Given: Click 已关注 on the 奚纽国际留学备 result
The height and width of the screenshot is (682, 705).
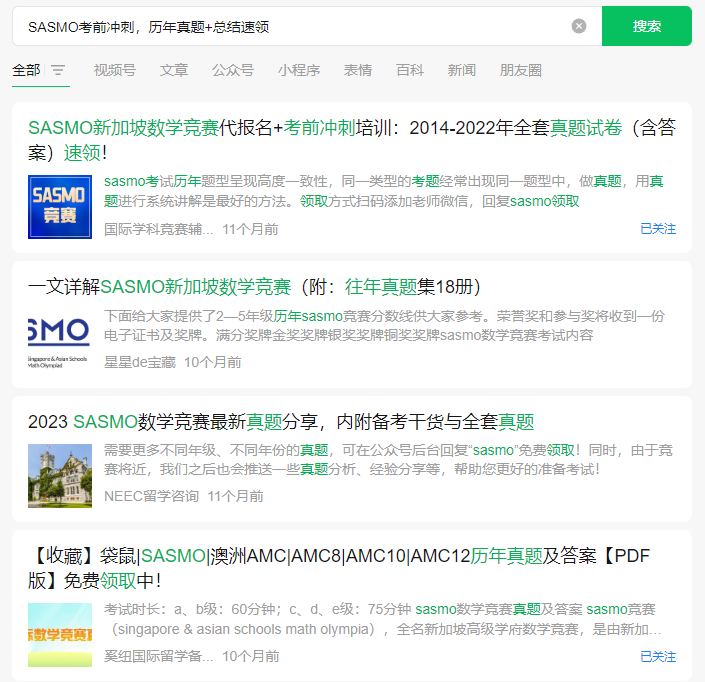Looking at the screenshot, I should [658, 657].
